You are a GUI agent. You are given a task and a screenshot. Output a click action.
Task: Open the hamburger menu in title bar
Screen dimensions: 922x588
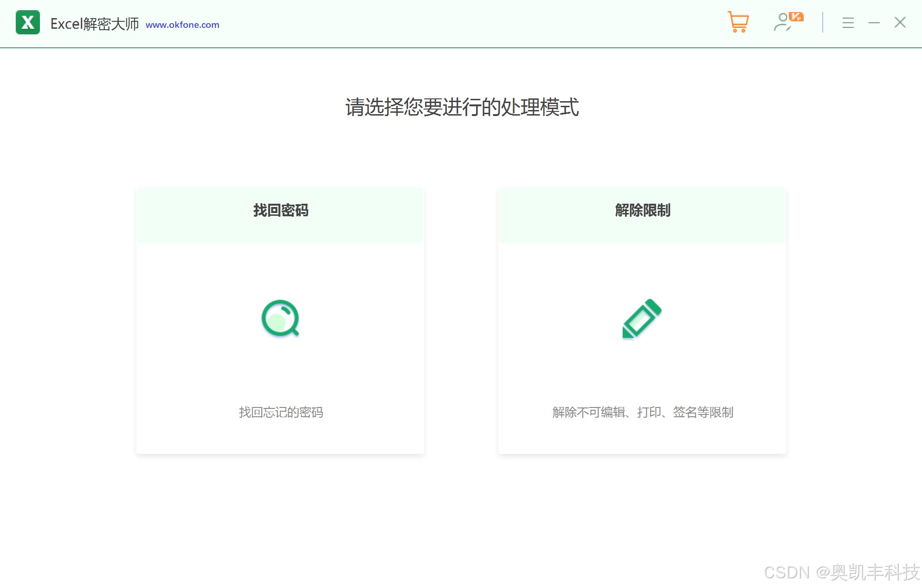click(x=848, y=23)
